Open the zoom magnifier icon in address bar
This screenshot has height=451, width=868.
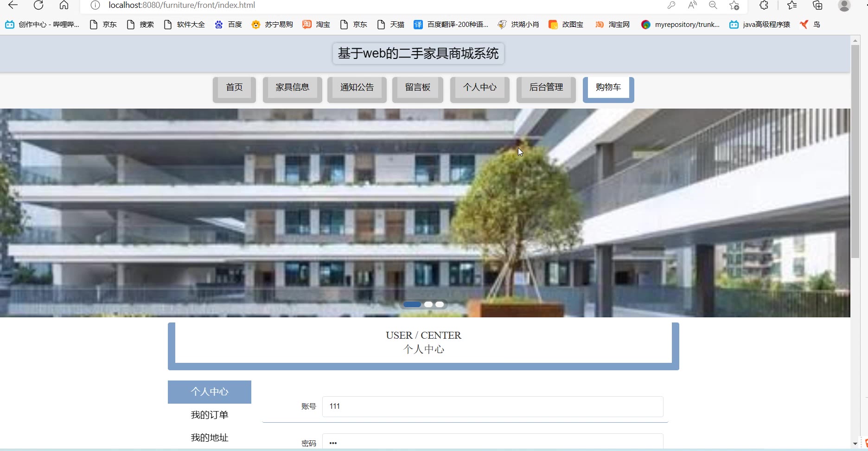(x=713, y=5)
